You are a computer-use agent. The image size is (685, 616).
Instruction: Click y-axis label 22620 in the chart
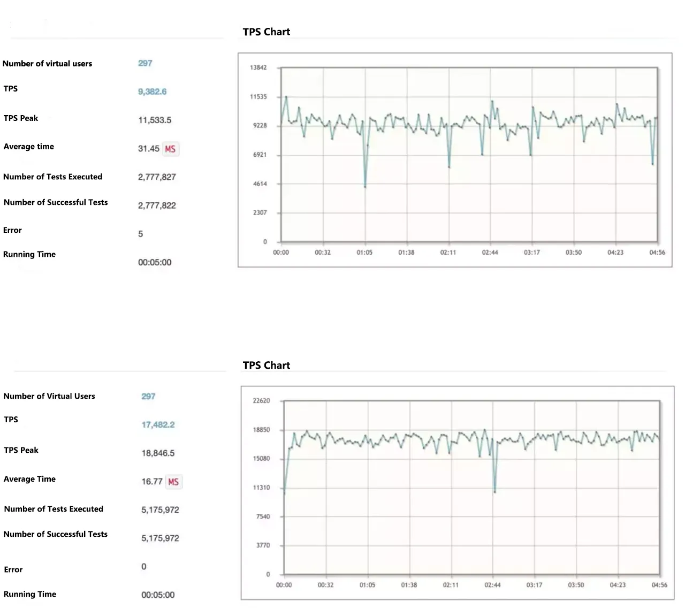click(x=261, y=401)
